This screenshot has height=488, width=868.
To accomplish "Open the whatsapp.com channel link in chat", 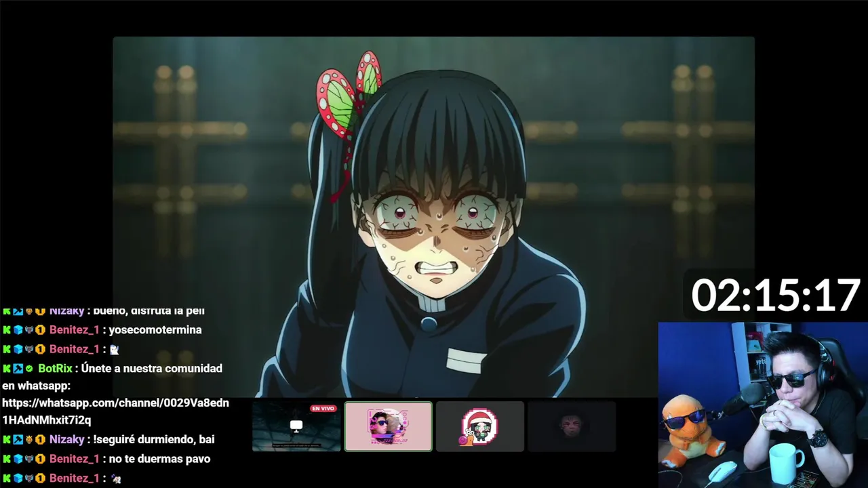I will pos(115,411).
